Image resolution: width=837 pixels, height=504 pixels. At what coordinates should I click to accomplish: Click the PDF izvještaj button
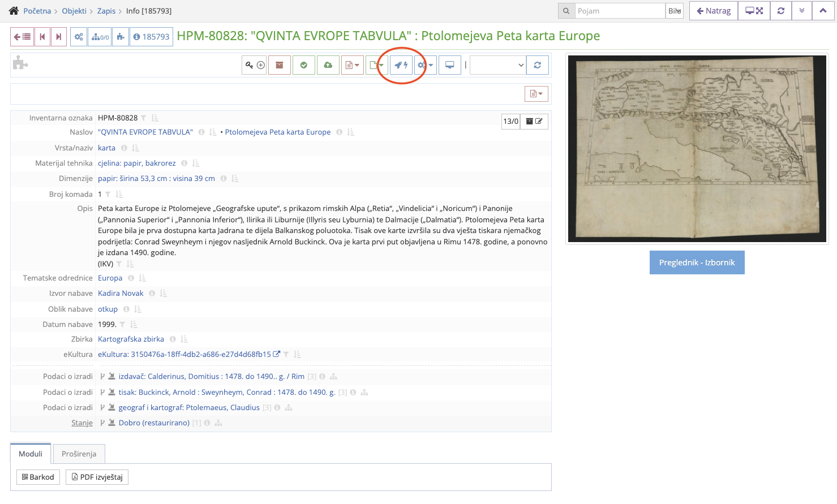pos(97,477)
